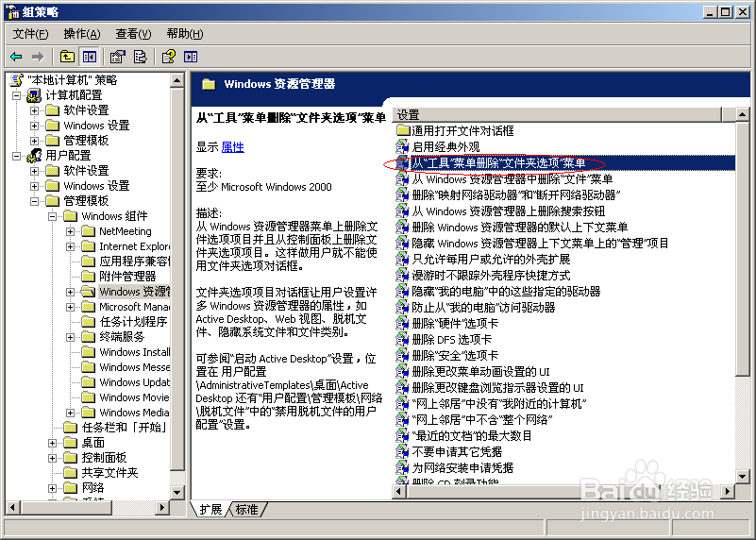Click tree pane scroll up arrow
This screenshot has height=540, width=756.
(x=176, y=80)
